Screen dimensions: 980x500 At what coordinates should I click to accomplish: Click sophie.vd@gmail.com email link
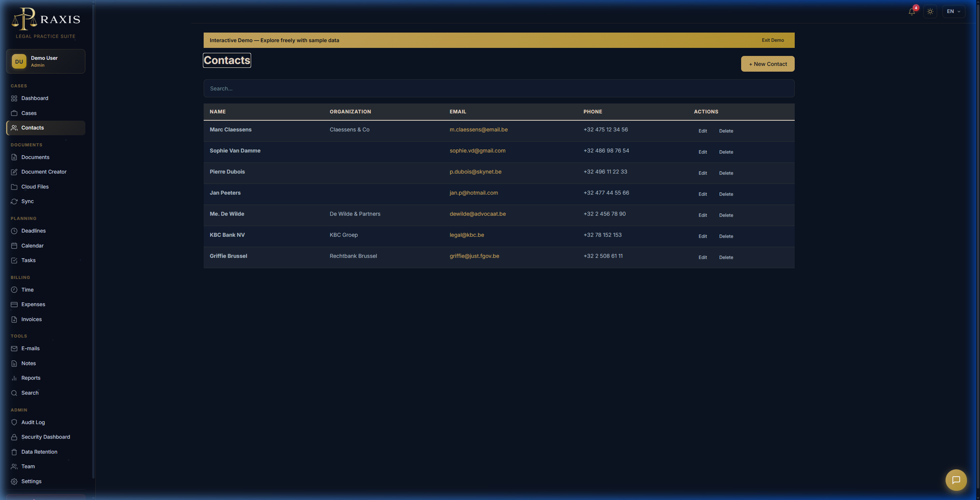click(x=477, y=151)
